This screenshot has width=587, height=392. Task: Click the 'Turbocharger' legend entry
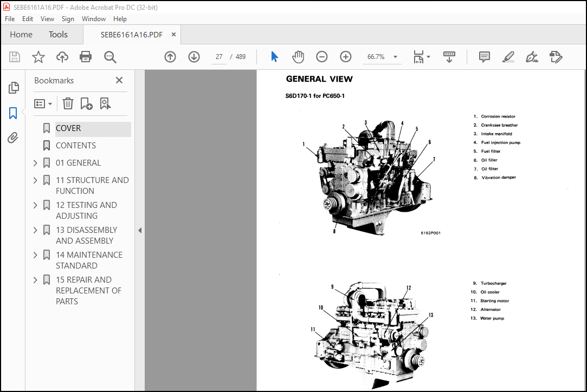(x=493, y=284)
